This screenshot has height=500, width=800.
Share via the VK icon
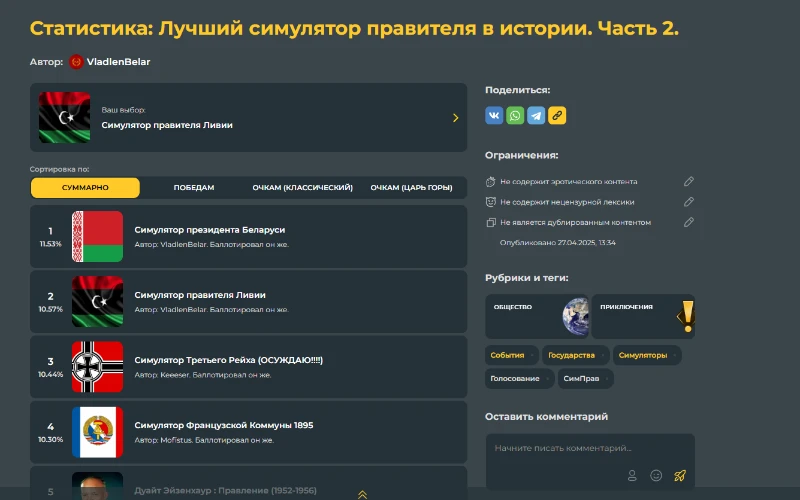coord(494,116)
